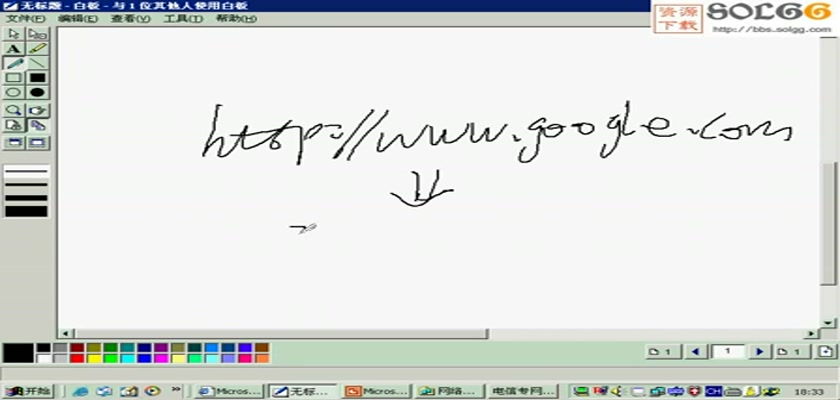The width and height of the screenshot is (840, 400).
Task: Switch to the 网络... taskbar window
Action: click(451, 391)
